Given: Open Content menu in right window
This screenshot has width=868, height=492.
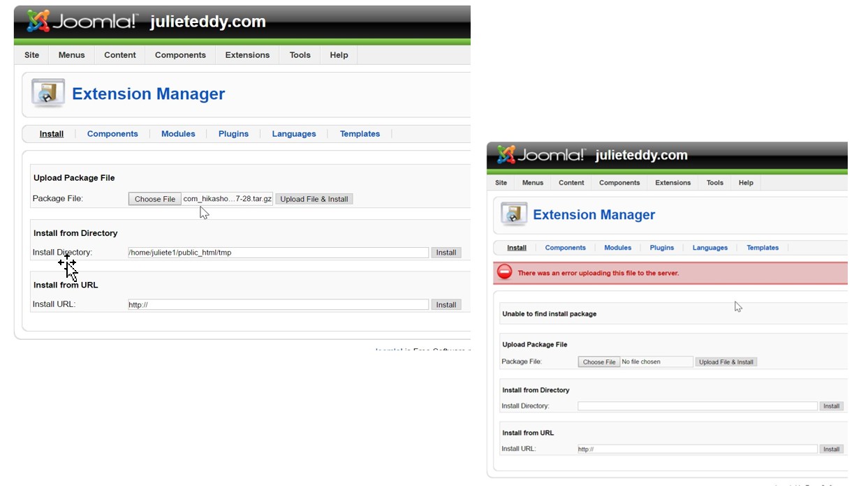Looking at the screenshot, I should (x=571, y=183).
